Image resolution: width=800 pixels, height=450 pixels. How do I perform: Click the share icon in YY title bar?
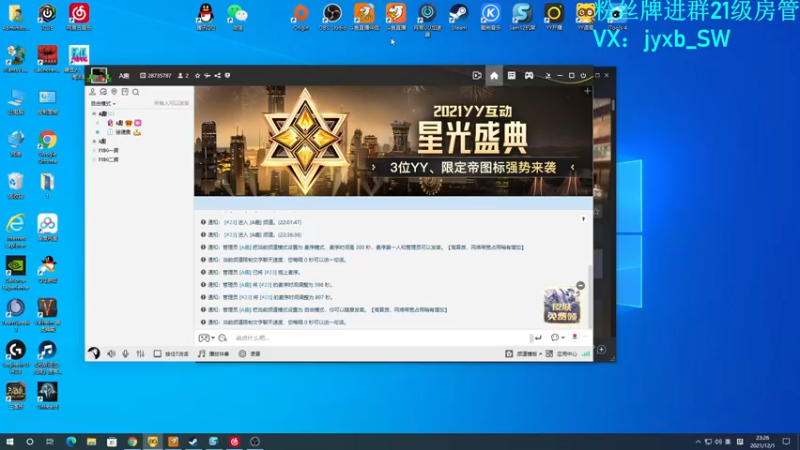coord(217,76)
